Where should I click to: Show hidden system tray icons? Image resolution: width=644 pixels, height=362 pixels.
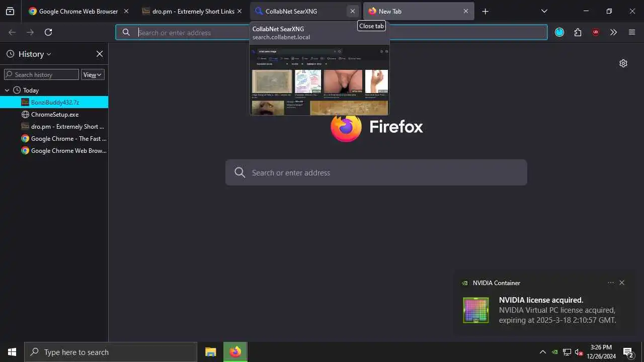coord(543,352)
